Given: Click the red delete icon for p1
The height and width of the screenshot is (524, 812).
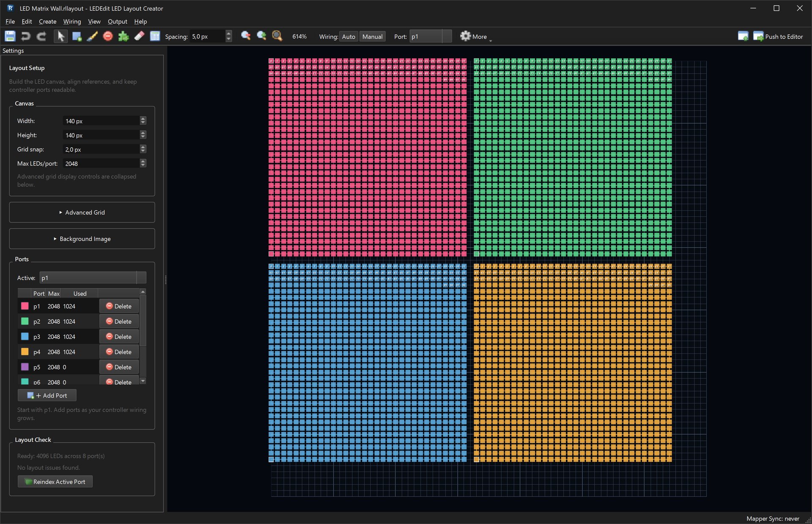Looking at the screenshot, I should point(109,306).
